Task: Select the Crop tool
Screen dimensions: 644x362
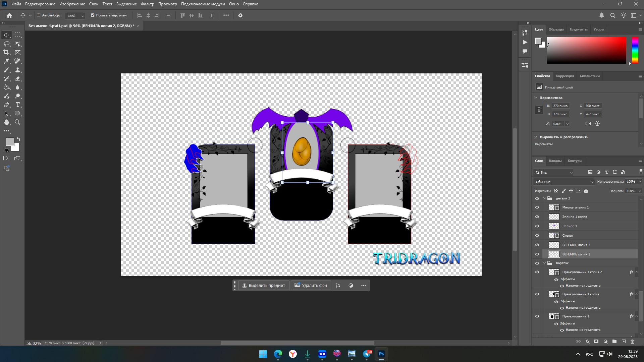Action: [x=6, y=52]
